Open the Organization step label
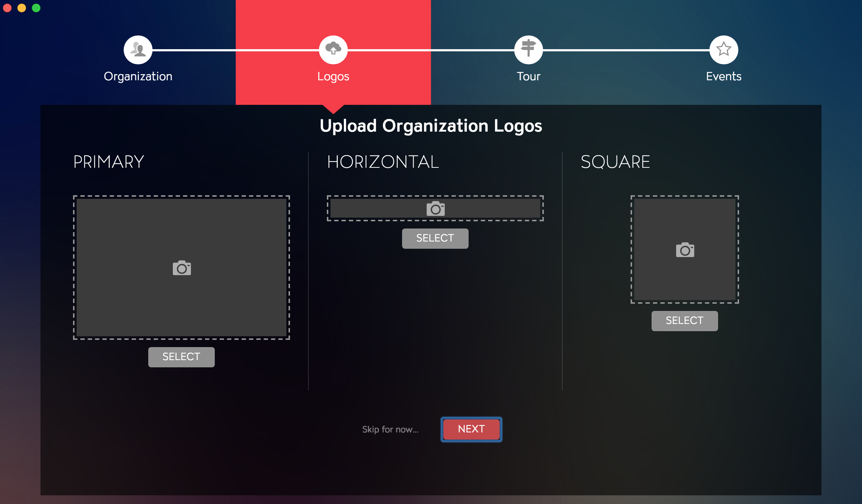 pos(138,77)
